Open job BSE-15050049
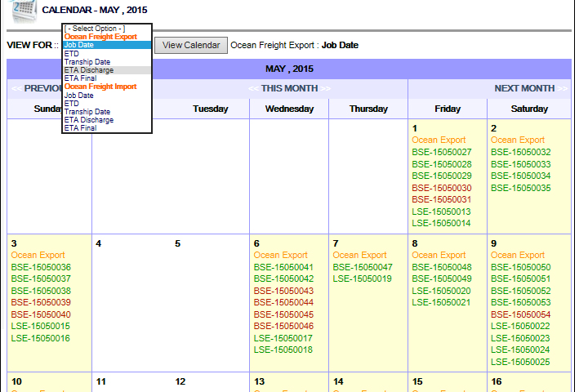Viewport: 588px width, 392px height. tap(441, 278)
